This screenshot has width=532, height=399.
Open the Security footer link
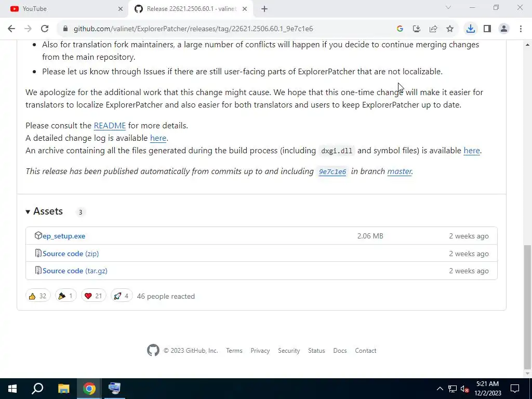click(289, 351)
